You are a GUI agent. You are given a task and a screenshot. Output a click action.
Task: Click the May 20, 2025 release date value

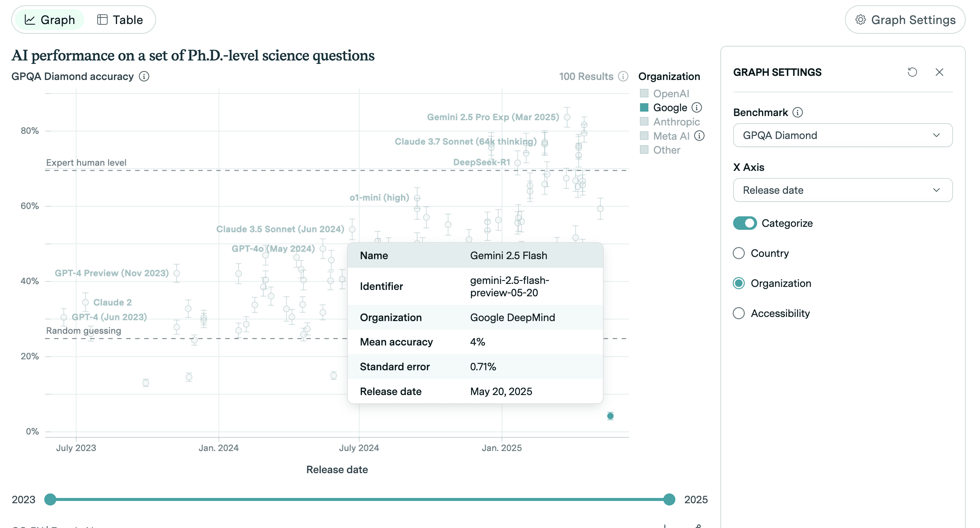501,392
